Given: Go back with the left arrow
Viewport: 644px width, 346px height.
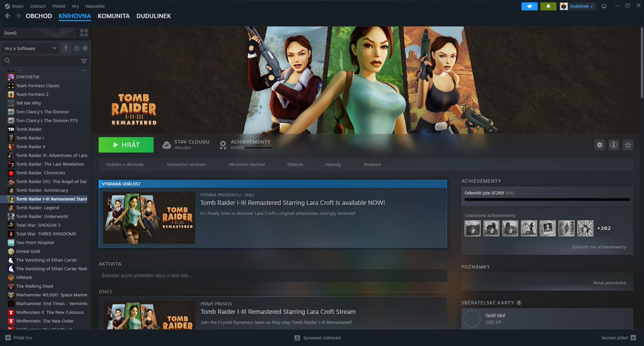Looking at the screenshot, I should click(x=8, y=16).
